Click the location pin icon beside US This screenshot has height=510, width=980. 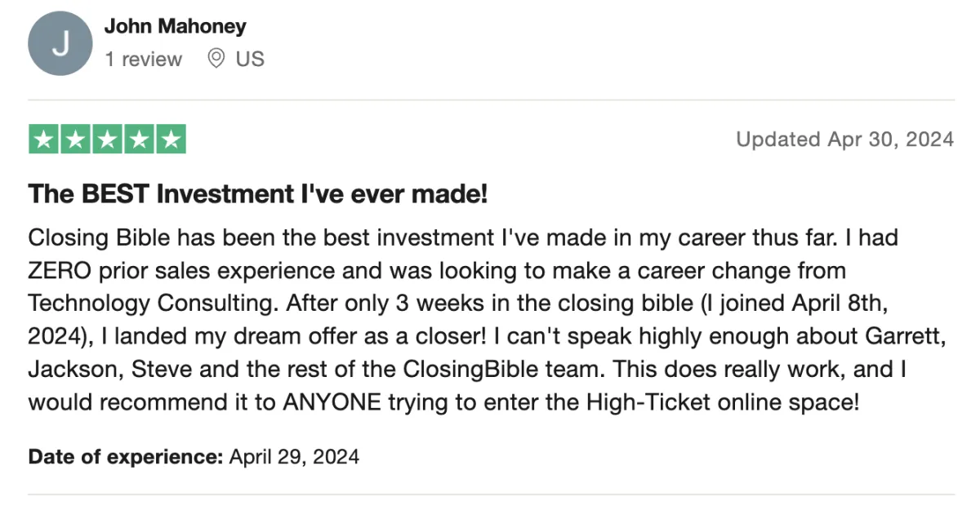[216, 59]
